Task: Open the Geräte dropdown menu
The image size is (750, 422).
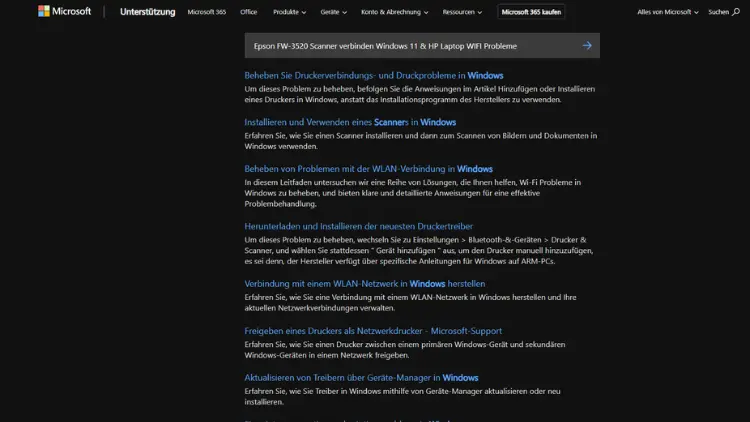Action: 335,12
